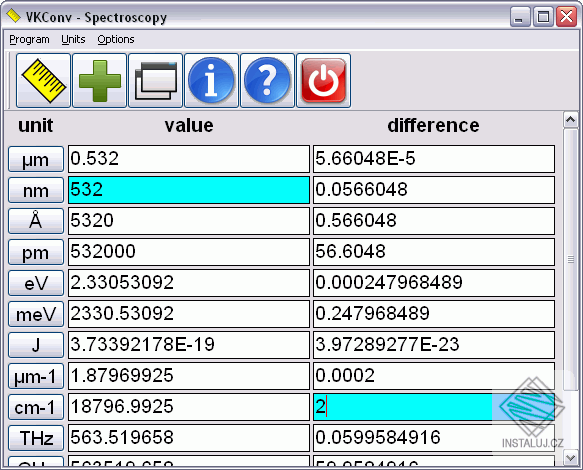Image resolution: width=583 pixels, height=470 pixels.
Task: Open the blue info icon
Action: [x=211, y=80]
